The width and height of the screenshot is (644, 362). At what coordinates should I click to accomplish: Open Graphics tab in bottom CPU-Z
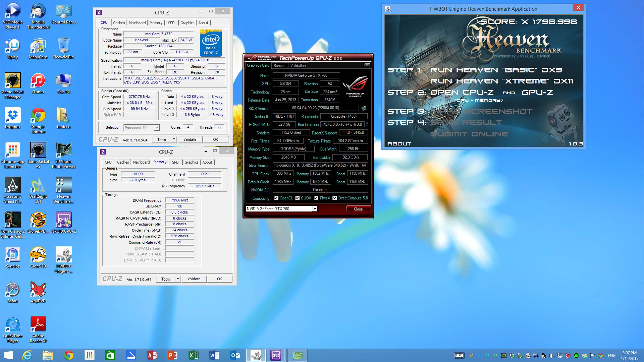(191, 162)
